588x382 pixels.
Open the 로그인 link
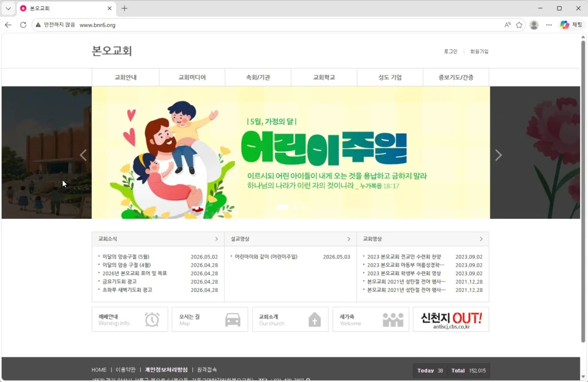450,51
